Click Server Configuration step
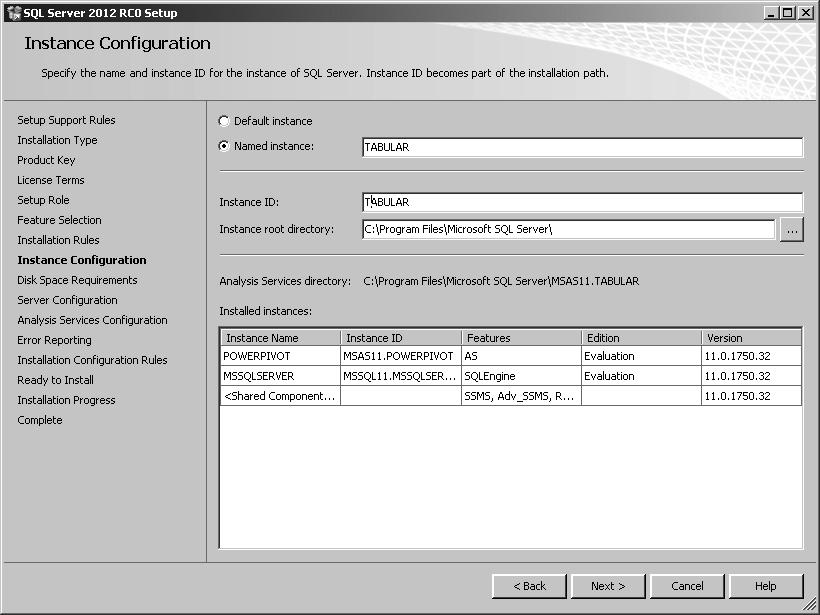Viewport: 820px width, 615px height. coord(67,300)
